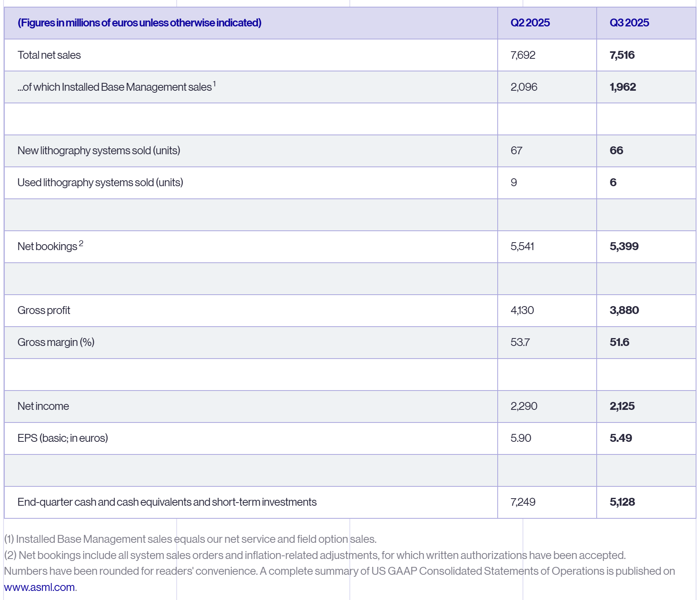Screen dimensions: 700x600
Task: Select the Total net sales row label
Action: click(x=49, y=55)
